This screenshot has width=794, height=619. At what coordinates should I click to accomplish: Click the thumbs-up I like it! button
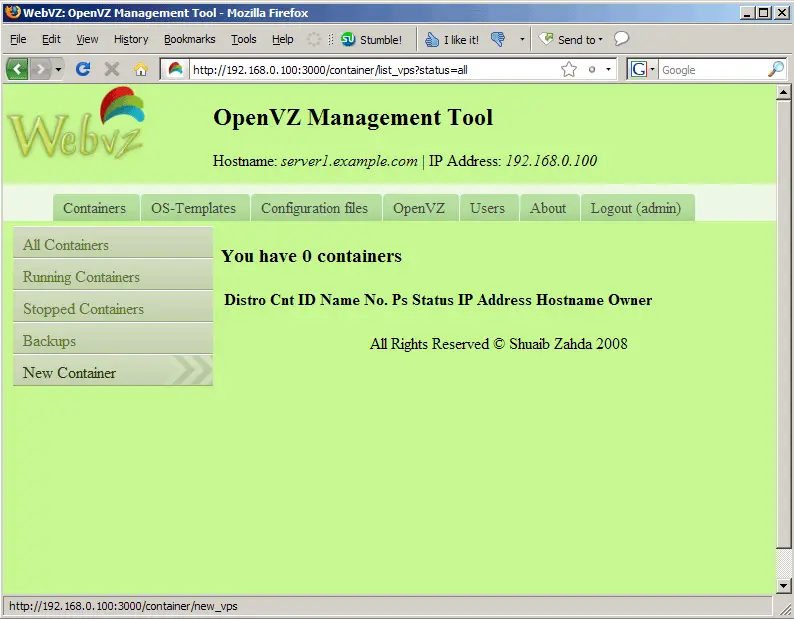(452, 40)
